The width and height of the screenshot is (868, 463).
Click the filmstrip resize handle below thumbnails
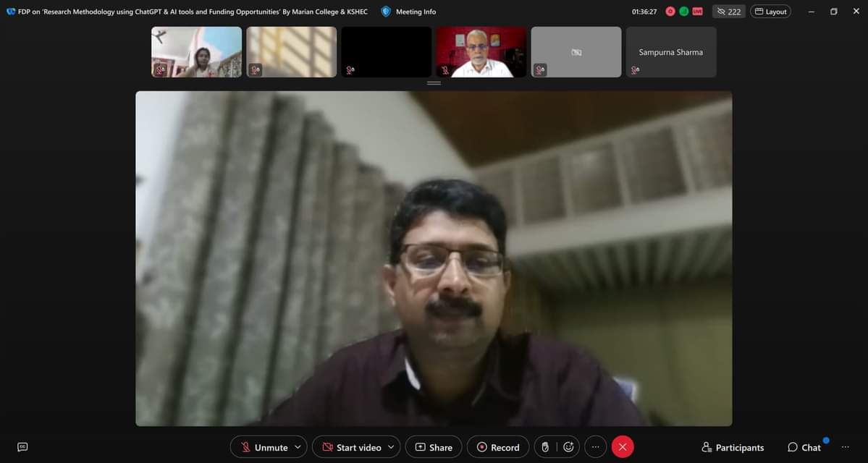pyautogui.click(x=434, y=83)
